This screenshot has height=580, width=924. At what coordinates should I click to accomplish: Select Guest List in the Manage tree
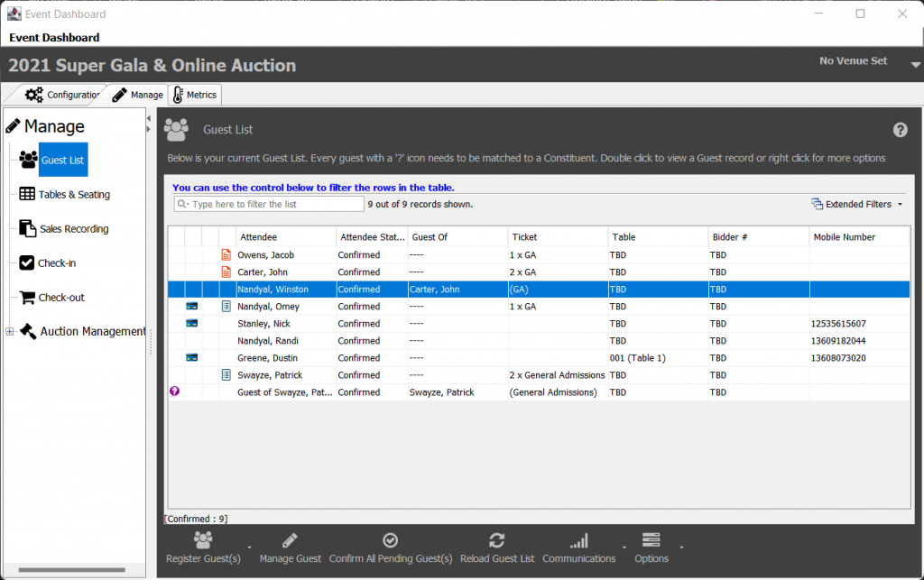click(x=63, y=160)
